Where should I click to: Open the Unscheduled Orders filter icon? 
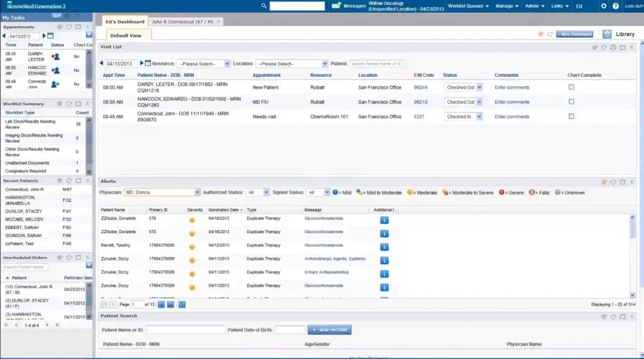coord(89,266)
